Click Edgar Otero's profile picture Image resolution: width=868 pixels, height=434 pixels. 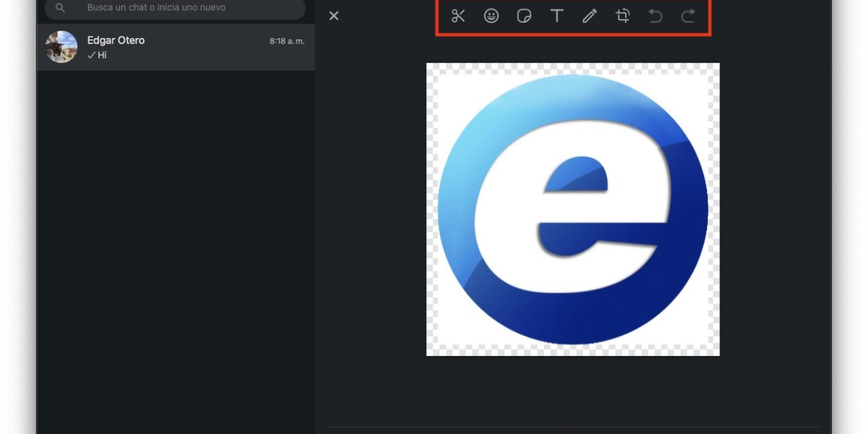[x=61, y=47]
